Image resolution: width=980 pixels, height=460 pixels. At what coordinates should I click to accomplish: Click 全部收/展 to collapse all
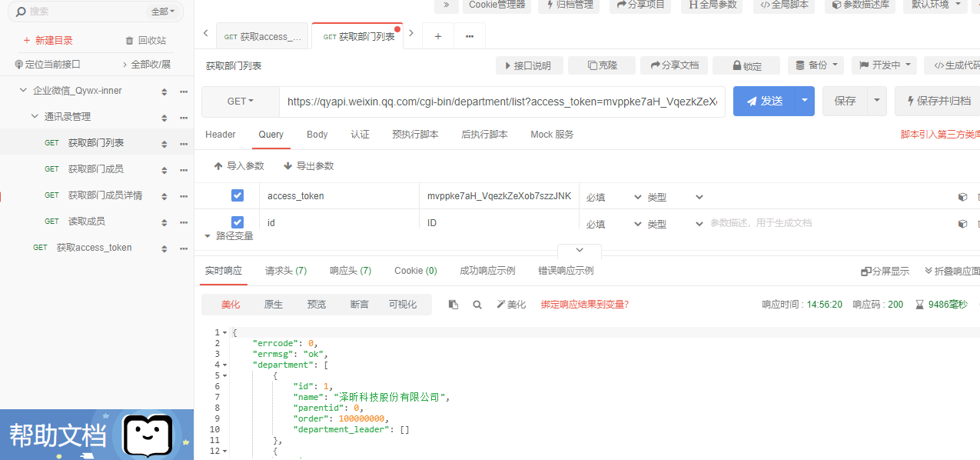tap(146, 65)
